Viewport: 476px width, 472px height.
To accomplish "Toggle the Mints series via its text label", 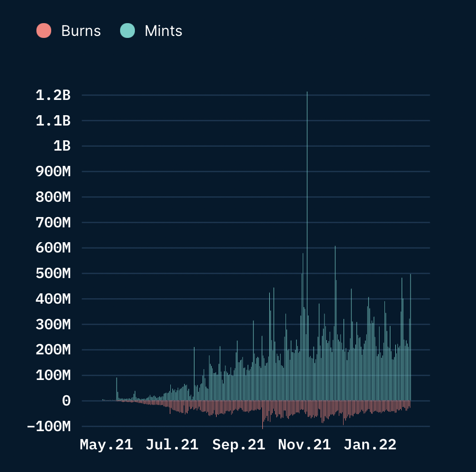I will (x=163, y=31).
